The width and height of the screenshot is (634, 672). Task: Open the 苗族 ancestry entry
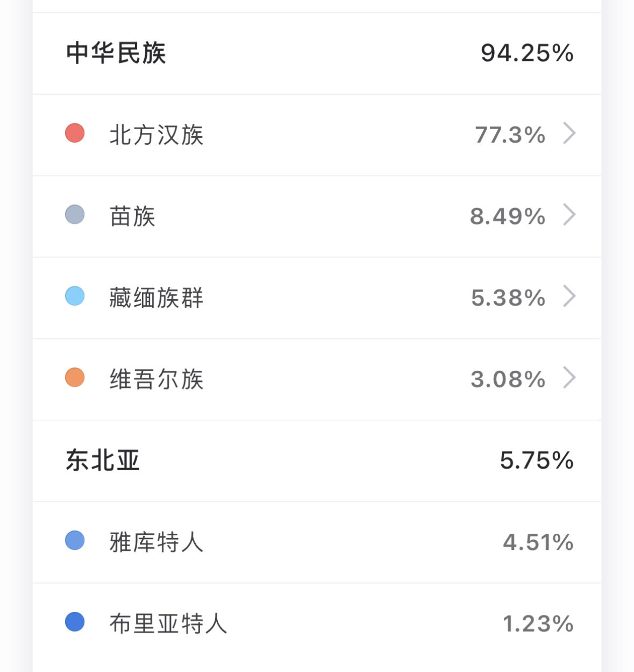pos(317,216)
